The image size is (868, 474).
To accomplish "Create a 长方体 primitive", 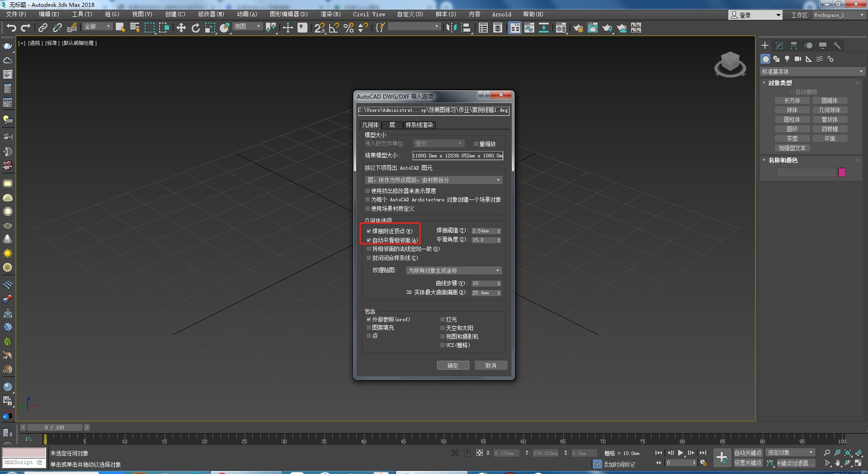I will (792, 100).
